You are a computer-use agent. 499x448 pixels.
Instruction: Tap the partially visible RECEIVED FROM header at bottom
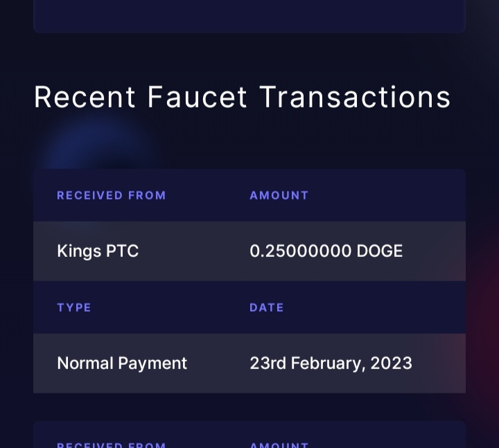[112, 445]
